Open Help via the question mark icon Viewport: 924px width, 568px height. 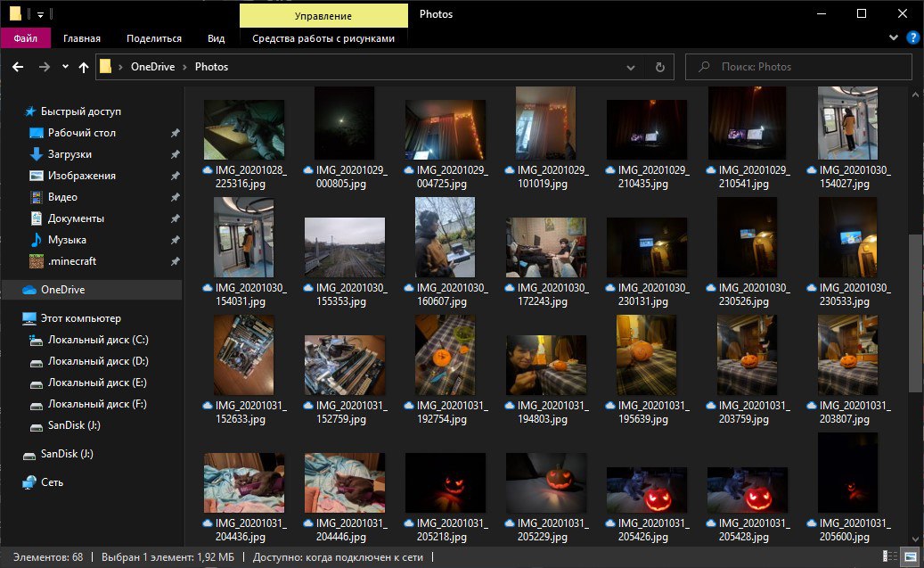912,37
